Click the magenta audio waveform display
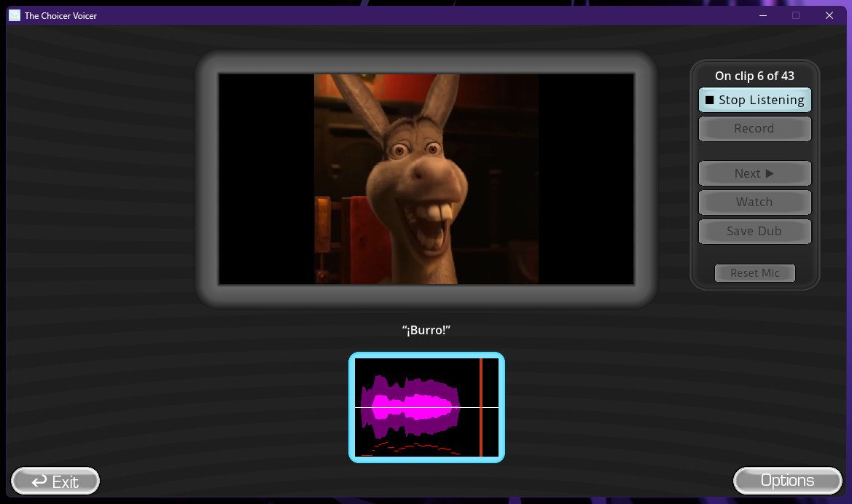 pos(426,407)
